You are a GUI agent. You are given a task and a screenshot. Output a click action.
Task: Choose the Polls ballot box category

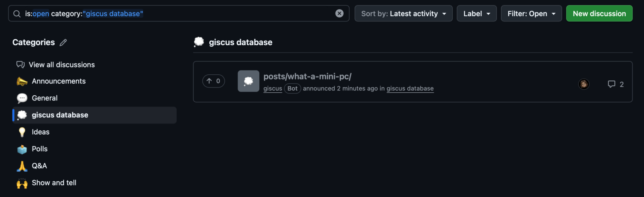coord(22,149)
